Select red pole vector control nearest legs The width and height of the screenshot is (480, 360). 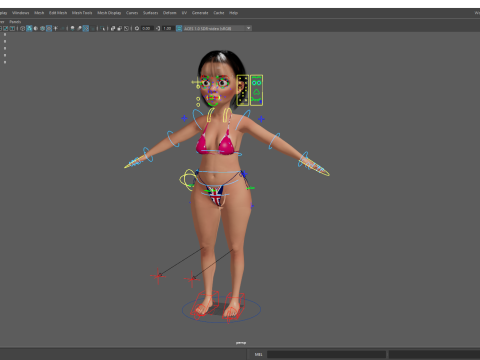(x=192, y=279)
